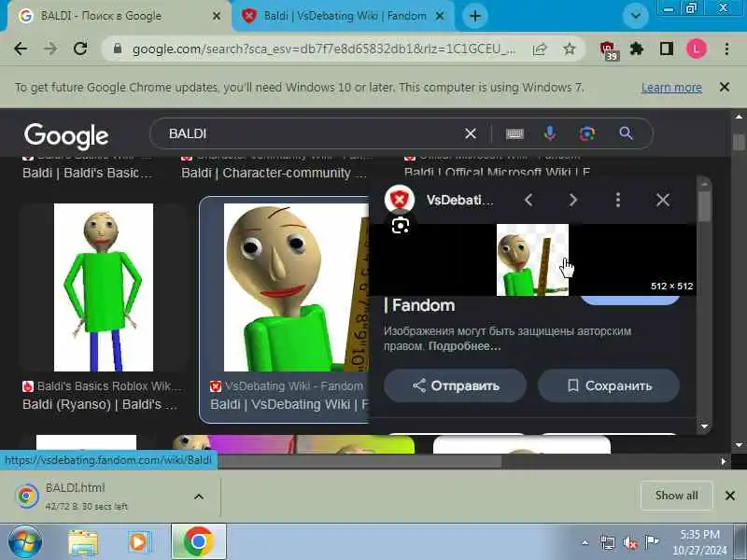Open the selected VsDebating Baldi close-up thumbnail
Screen dimensions: 747x560
coord(296,287)
